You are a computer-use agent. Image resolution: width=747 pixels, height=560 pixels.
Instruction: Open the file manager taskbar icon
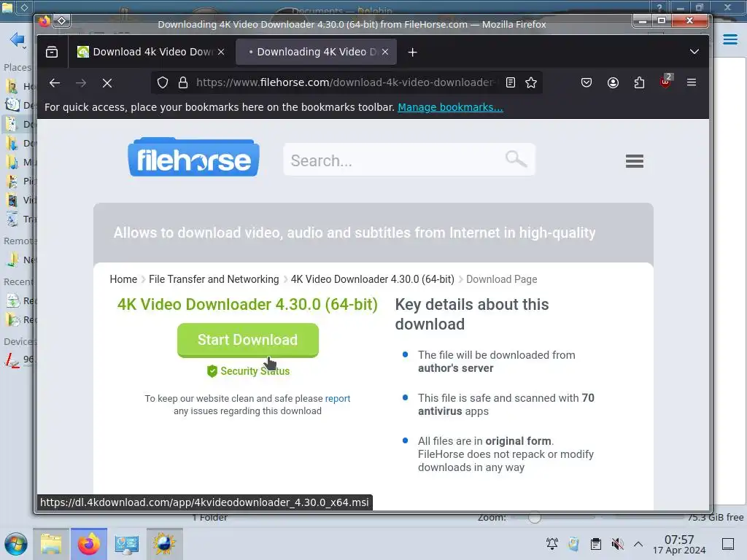point(51,544)
